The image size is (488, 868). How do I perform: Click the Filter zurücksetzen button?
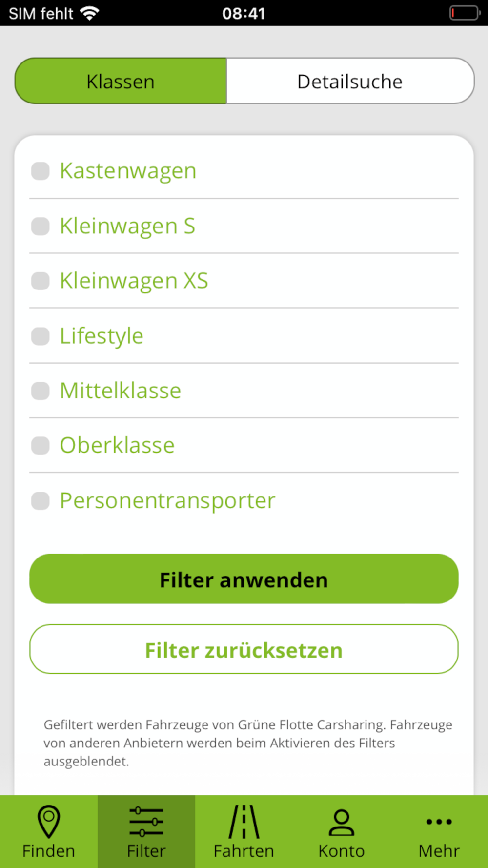pyautogui.click(x=244, y=649)
